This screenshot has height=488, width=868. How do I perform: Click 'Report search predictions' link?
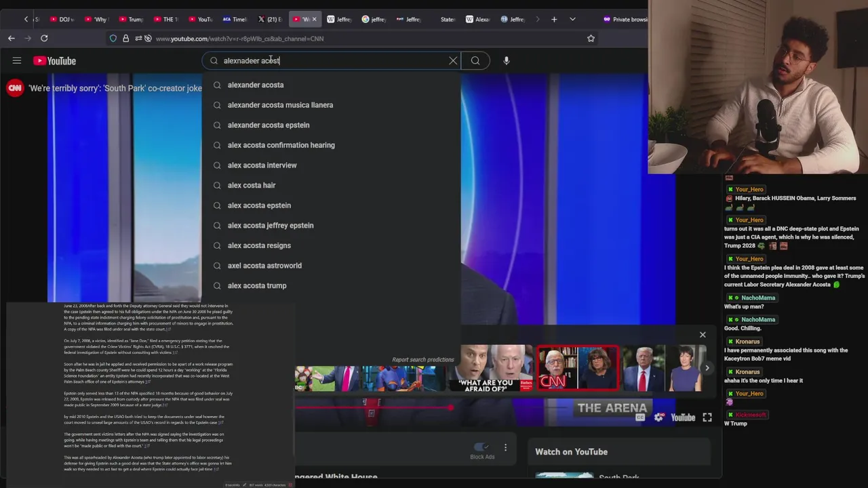422,360
